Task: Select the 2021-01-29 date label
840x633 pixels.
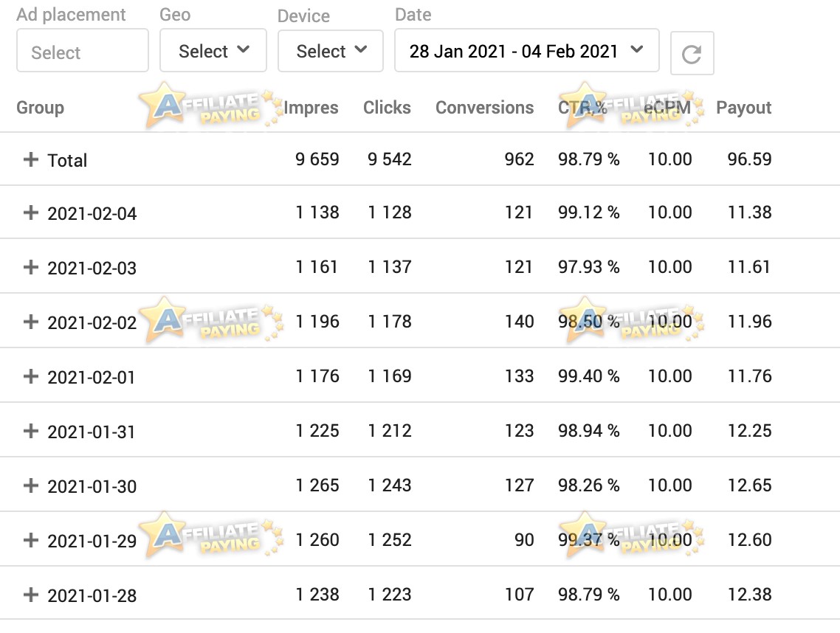Action: pos(92,541)
